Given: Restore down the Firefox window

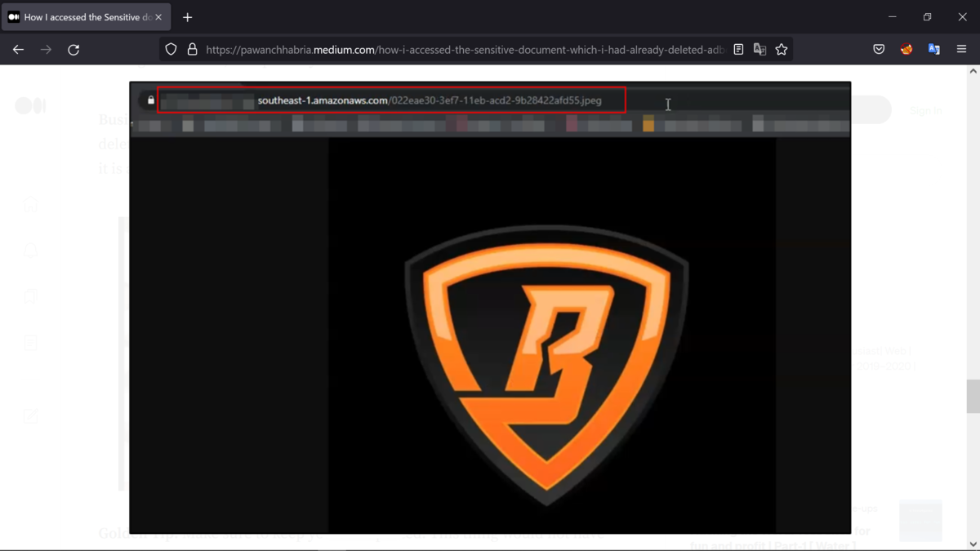Looking at the screenshot, I should pos(927,17).
